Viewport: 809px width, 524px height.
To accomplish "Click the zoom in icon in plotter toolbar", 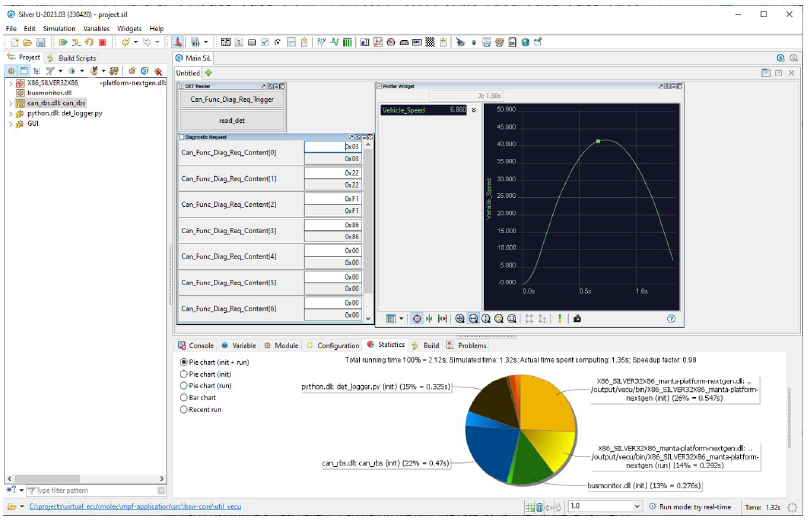I will click(460, 319).
